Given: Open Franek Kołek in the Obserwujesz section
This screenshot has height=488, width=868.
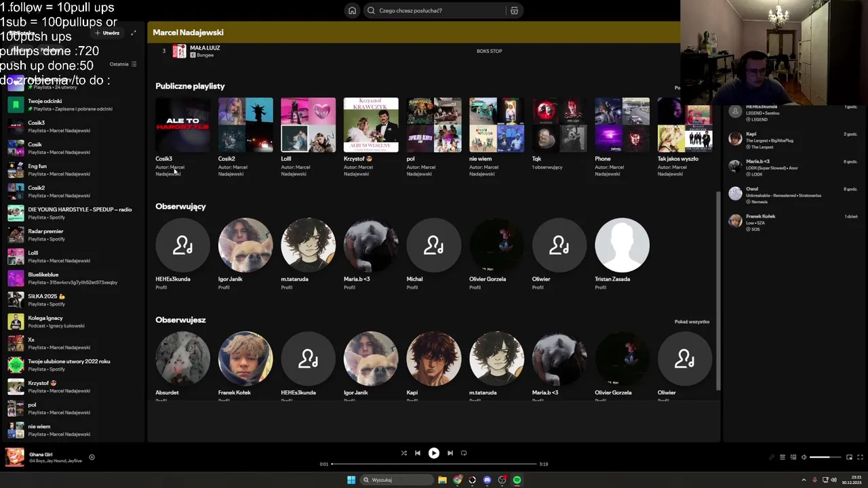Looking at the screenshot, I should tap(245, 366).
